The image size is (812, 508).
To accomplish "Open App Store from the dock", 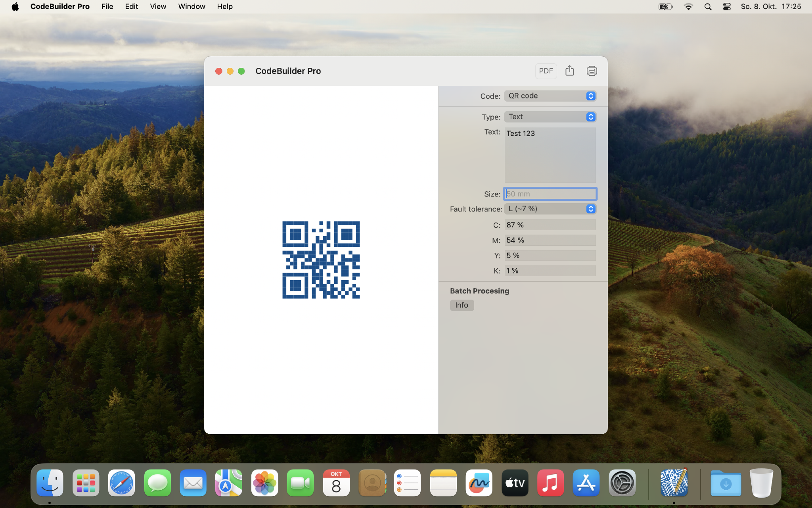I will click(586, 483).
